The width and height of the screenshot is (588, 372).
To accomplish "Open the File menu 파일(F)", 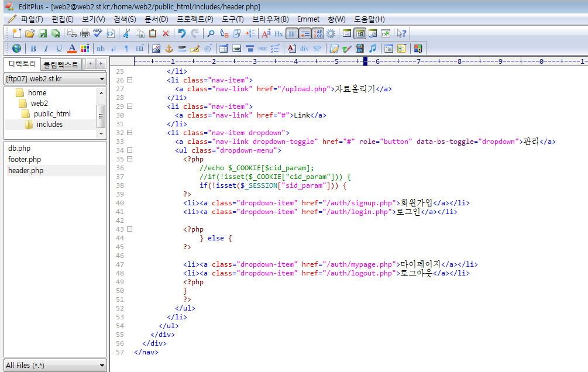I will [x=32, y=19].
